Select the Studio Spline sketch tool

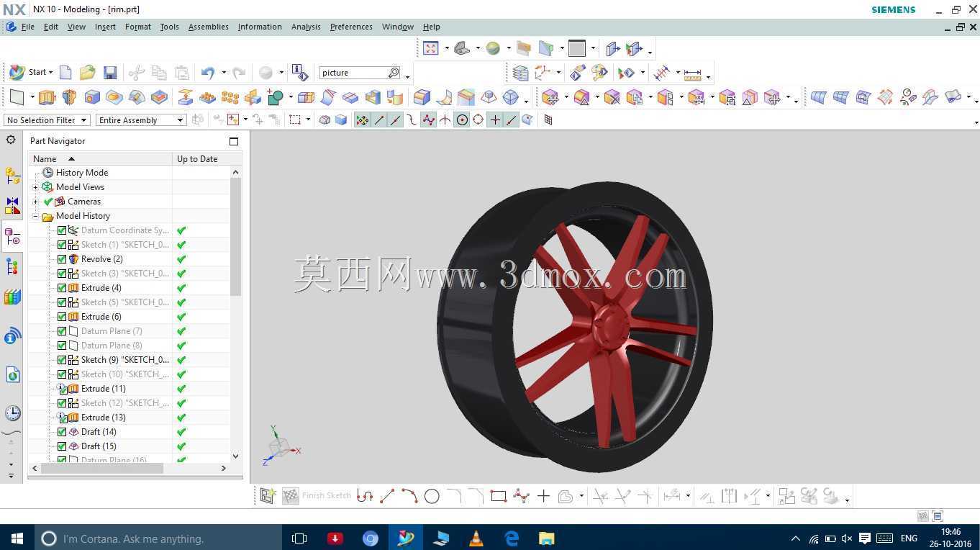[521, 496]
